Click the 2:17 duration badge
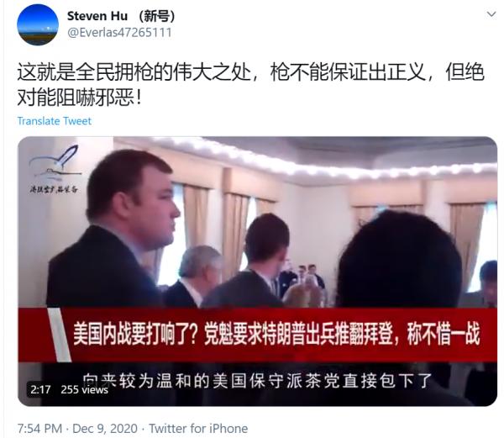The image size is (504, 438). click(x=41, y=390)
